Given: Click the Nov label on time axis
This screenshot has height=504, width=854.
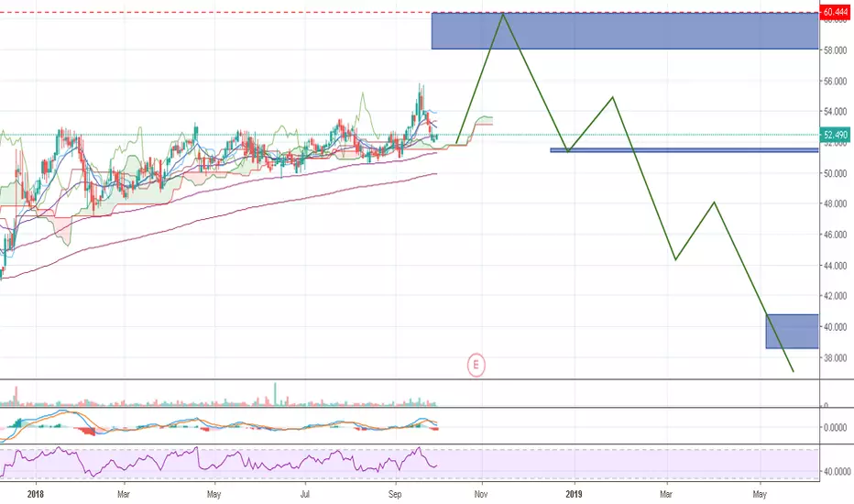Looking at the screenshot, I should 480,494.
